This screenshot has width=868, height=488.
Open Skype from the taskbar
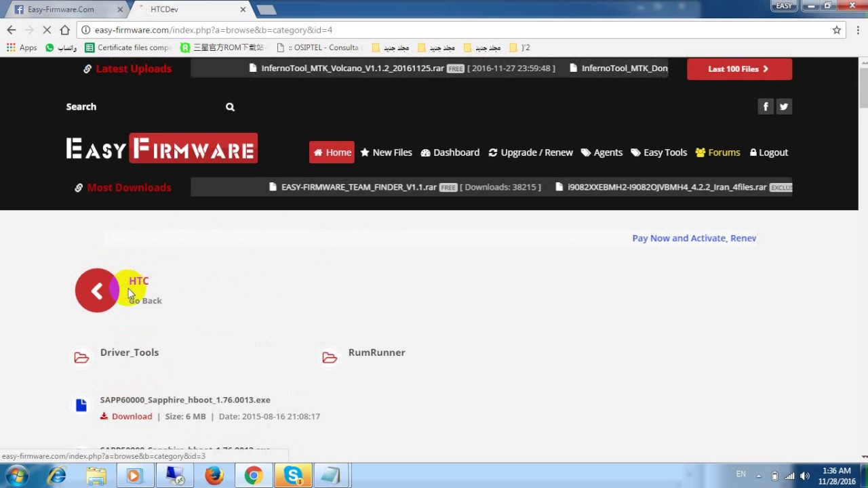293,476
